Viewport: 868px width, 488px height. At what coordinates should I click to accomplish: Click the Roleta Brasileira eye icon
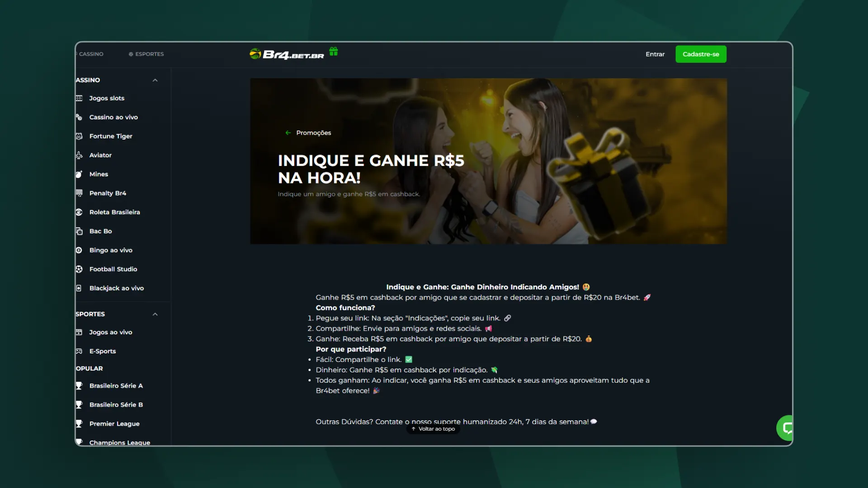(80, 212)
